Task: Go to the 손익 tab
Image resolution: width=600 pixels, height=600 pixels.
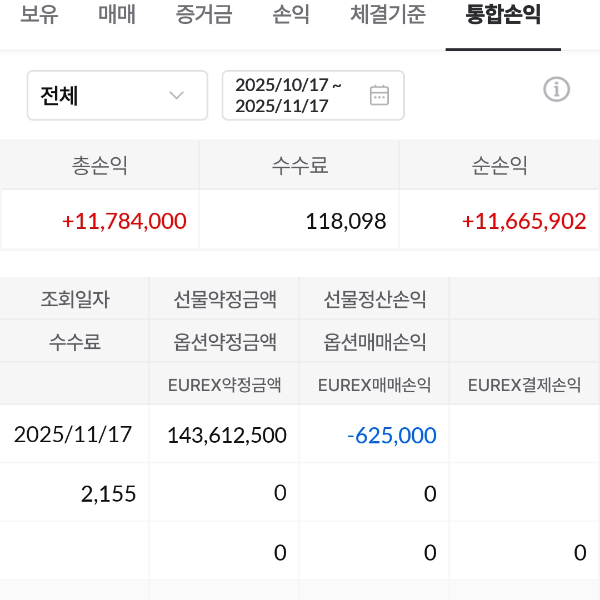Action: pos(290,16)
